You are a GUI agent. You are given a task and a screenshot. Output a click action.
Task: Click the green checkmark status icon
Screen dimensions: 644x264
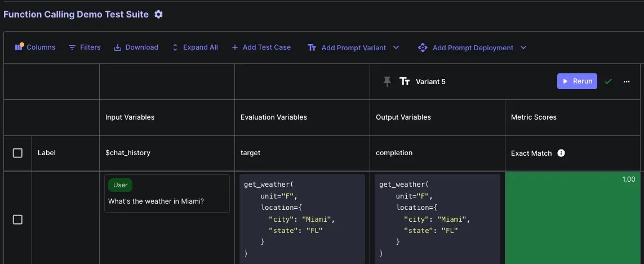pos(609,81)
